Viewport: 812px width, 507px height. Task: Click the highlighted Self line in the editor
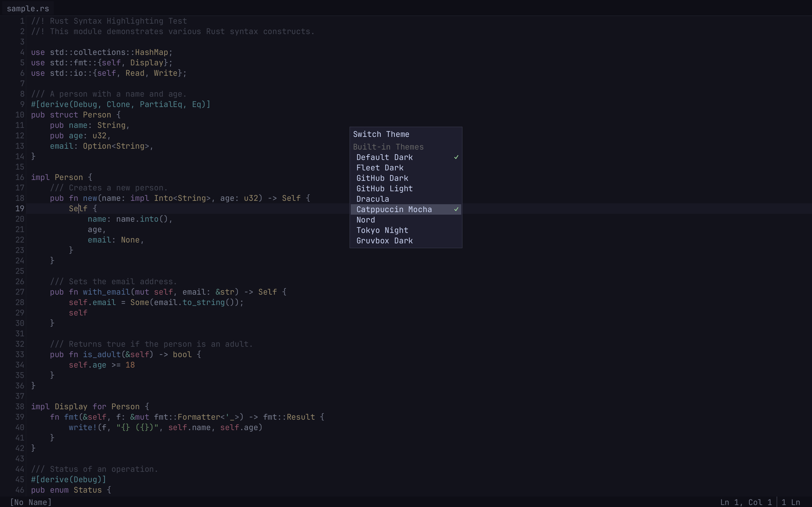(x=82, y=208)
